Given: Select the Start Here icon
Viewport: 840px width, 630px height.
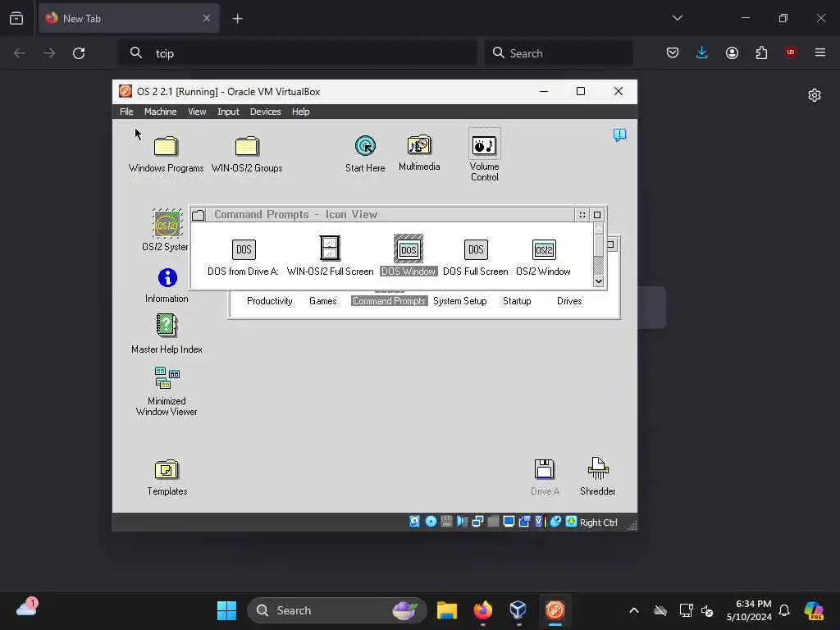Looking at the screenshot, I should point(365,146).
